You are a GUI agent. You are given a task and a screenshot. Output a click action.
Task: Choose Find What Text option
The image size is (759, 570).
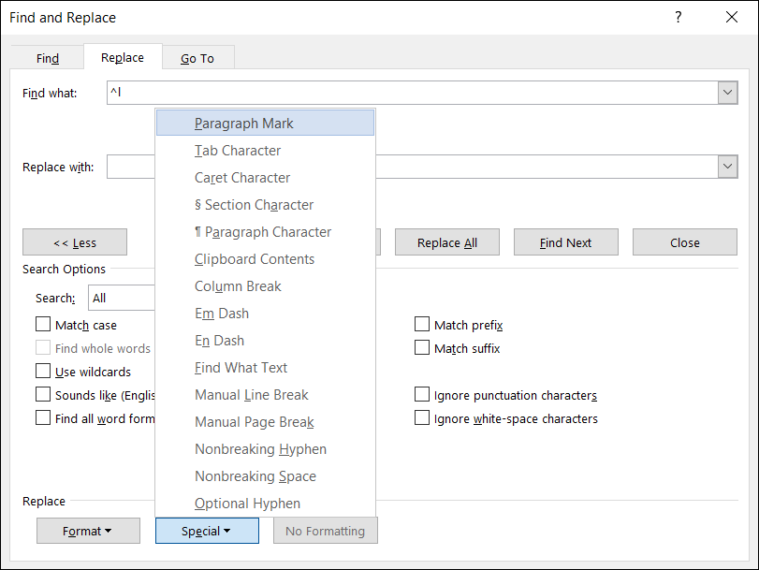(x=265, y=367)
